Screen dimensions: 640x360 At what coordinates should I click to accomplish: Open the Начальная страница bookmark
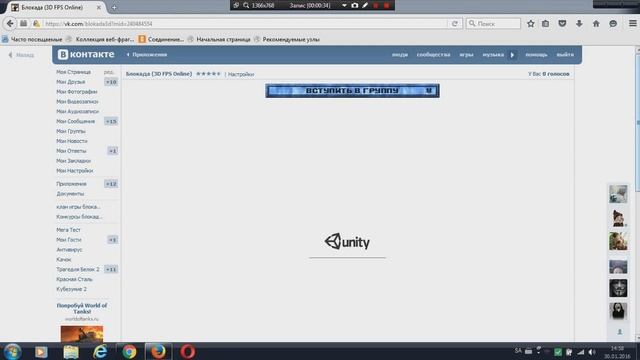point(219,40)
